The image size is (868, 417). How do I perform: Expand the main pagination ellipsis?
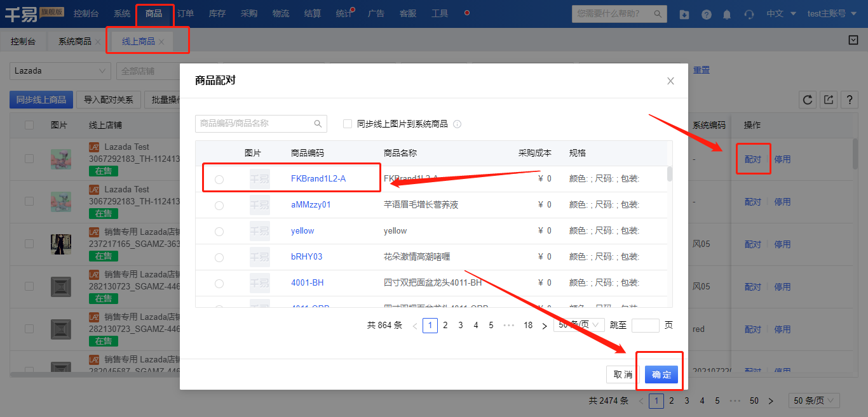tap(735, 401)
